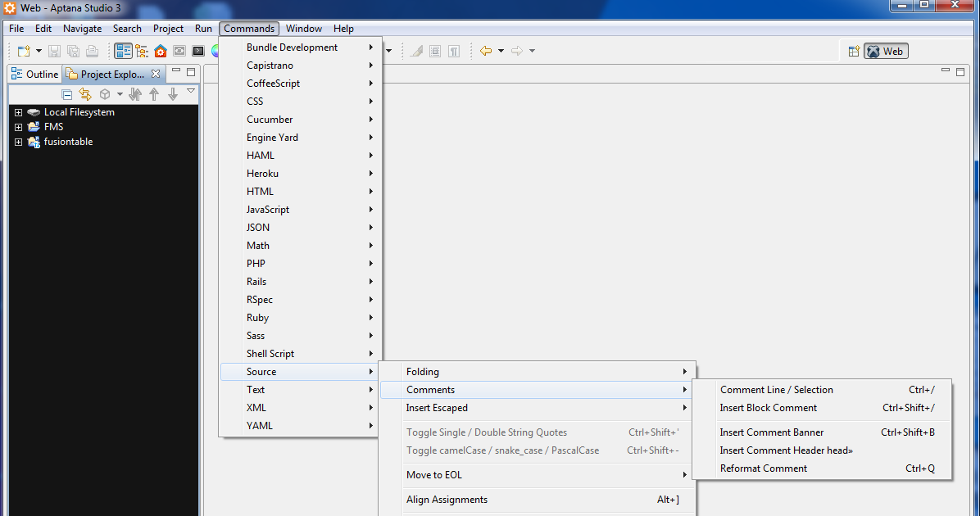The image size is (980, 516).
Task: Toggle the Project Explorer view toolbar icon
Action: click(123, 52)
